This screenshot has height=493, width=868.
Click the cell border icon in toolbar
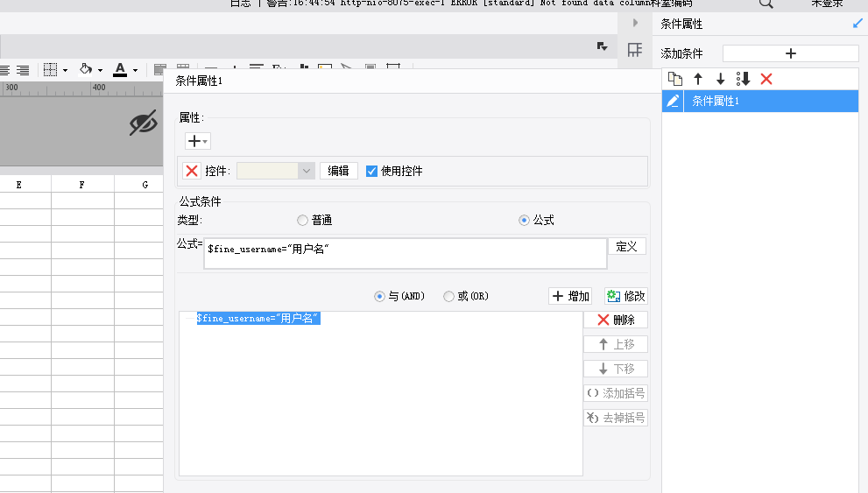click(x=51, y=70)
